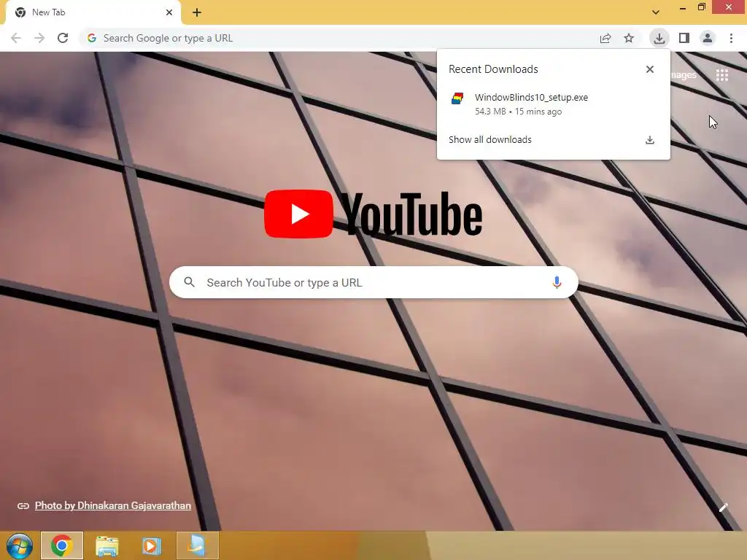Viewport: 747px width, 560px height.
Task: Close the New Tab tab
Action: coord(169,12)
